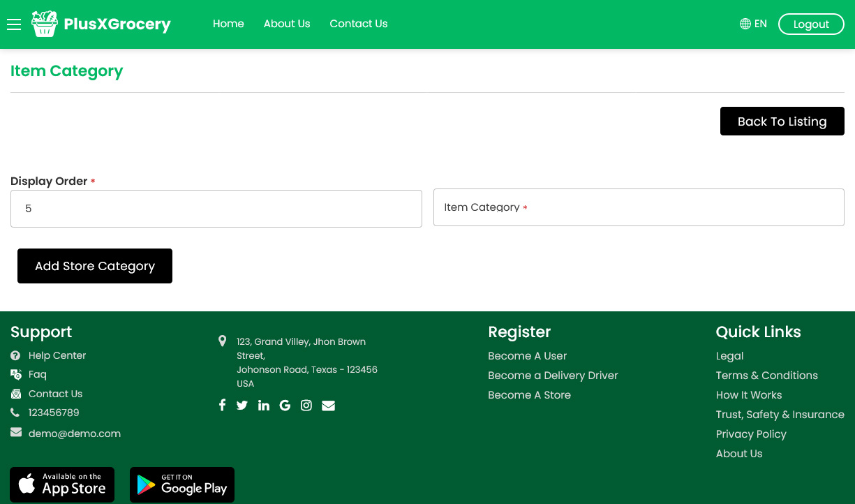Click the Faq icon in Support
Viewport: 855px width, 504px height.
[15, 374]
